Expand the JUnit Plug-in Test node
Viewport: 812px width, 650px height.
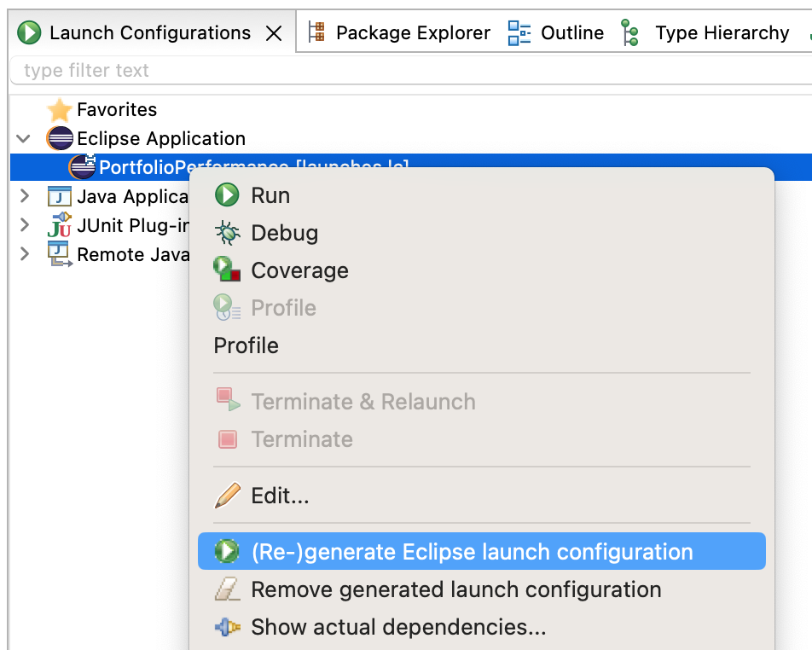(x=24, y=225)
